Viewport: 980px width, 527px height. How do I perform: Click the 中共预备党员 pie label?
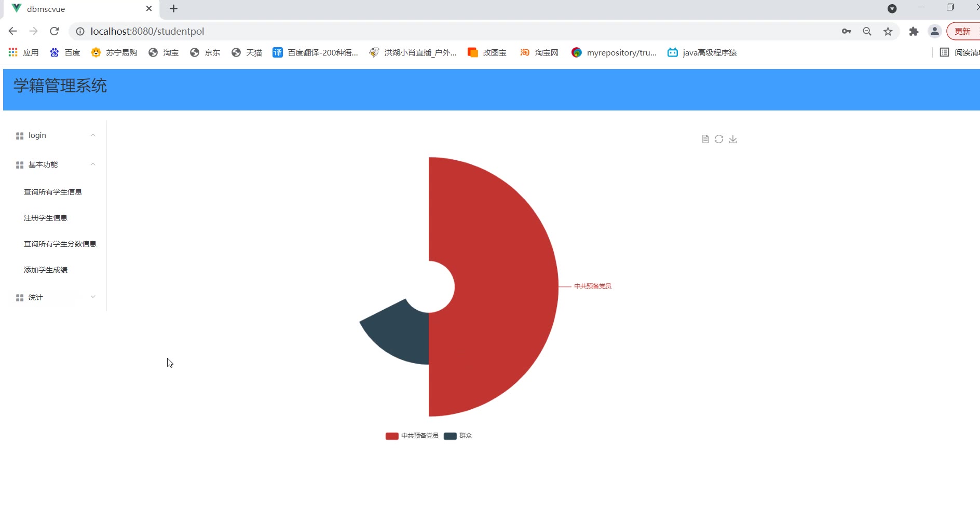593,286
